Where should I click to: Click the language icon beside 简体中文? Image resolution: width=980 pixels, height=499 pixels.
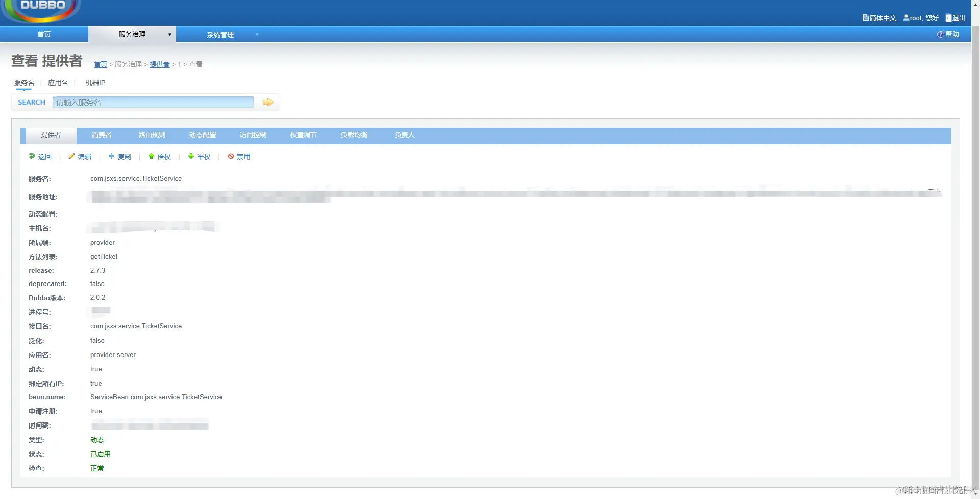coord(866,18)
